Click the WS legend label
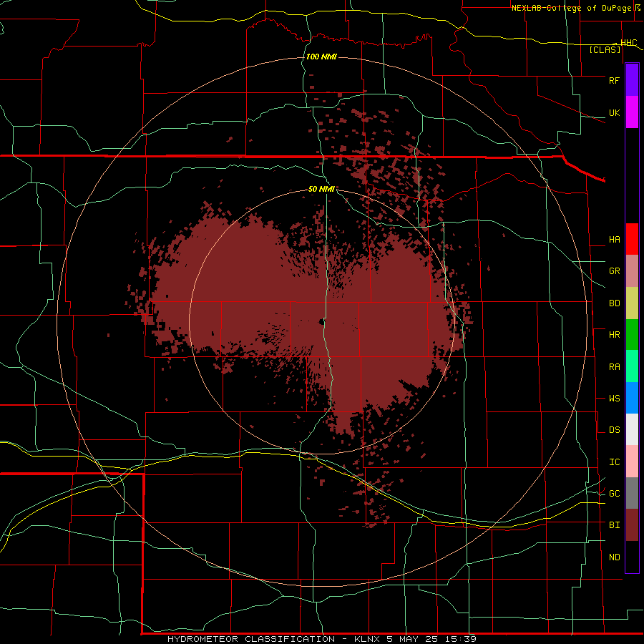Image resolution: width=644 pixels, height=644 pixels. [x=614, y=399]
